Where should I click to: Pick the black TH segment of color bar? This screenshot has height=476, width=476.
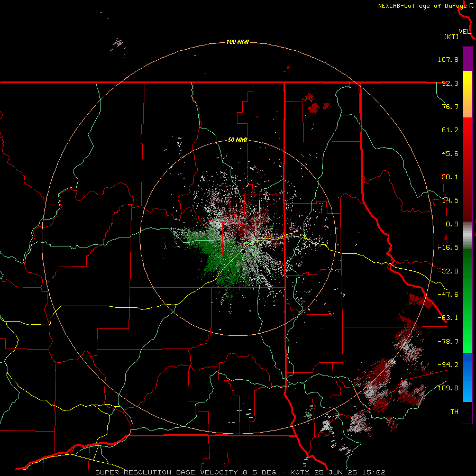click(467, 413)
